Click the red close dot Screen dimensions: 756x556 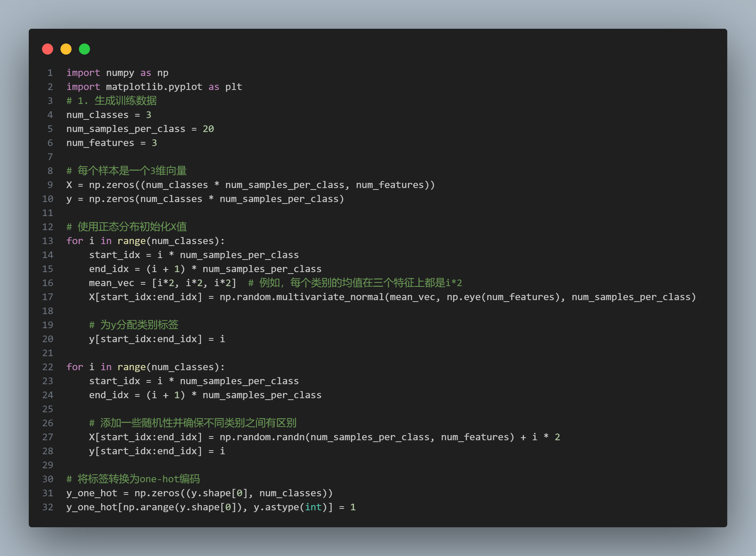coord(48,49)
